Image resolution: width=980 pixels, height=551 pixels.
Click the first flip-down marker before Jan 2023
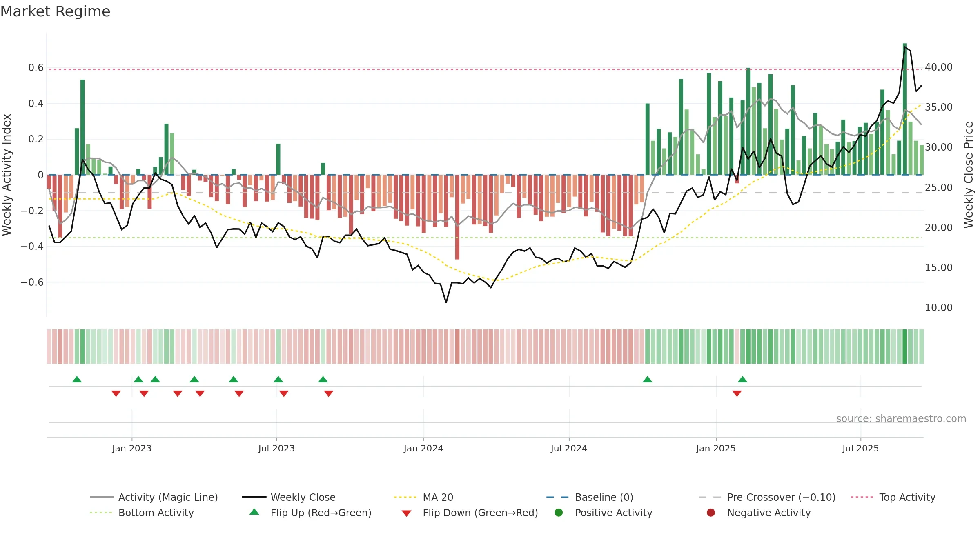pyautogui.click(x=116, y=393)
